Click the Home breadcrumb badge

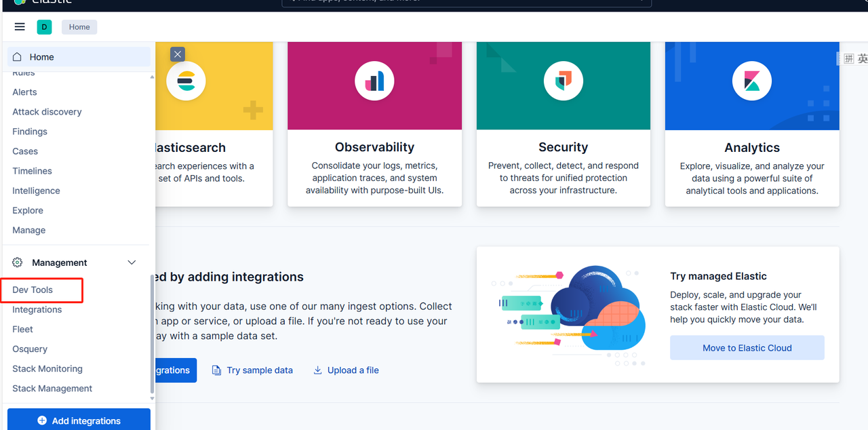coord(79,27)
